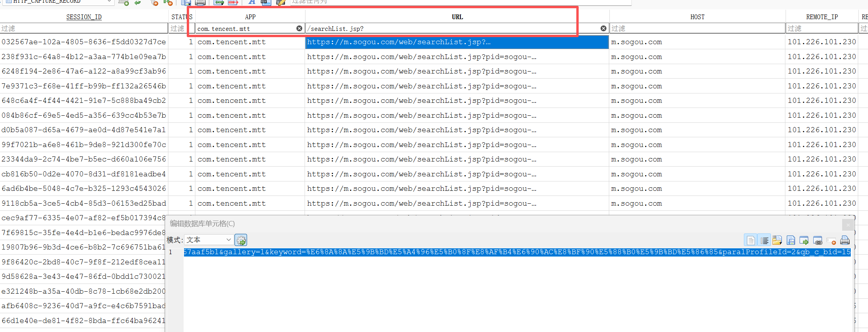Select the session row starting 19807b96-9b3d
The image size is (868, 332).
(83, 247)
